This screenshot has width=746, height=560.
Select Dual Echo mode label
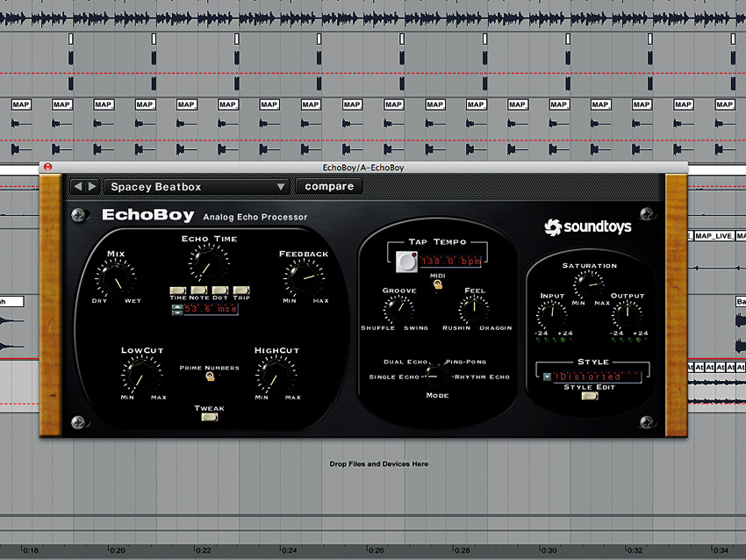[x=405, y=362]
